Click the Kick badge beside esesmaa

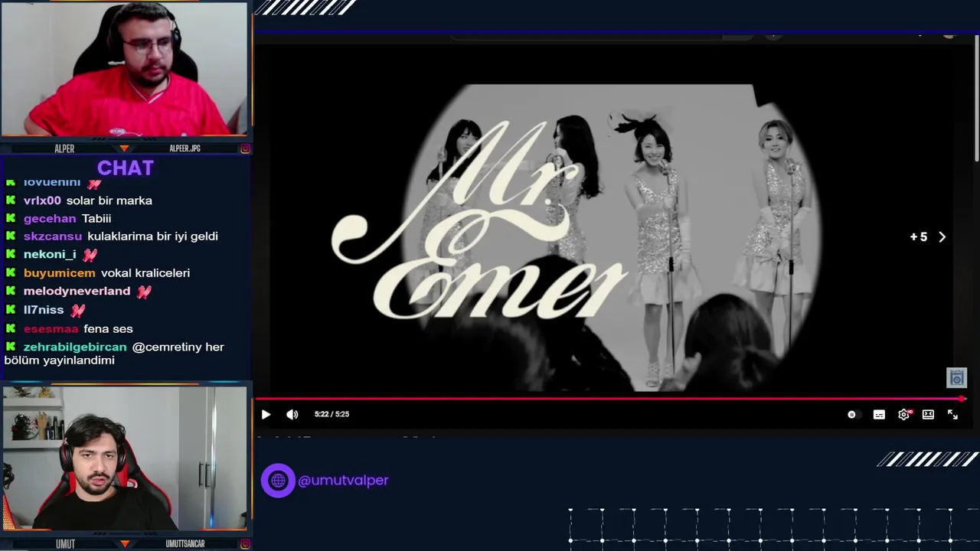[11, 329]
